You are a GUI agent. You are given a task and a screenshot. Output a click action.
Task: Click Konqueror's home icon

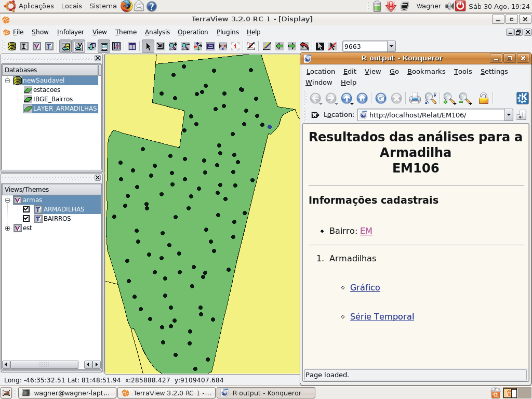tap(363, 98)
